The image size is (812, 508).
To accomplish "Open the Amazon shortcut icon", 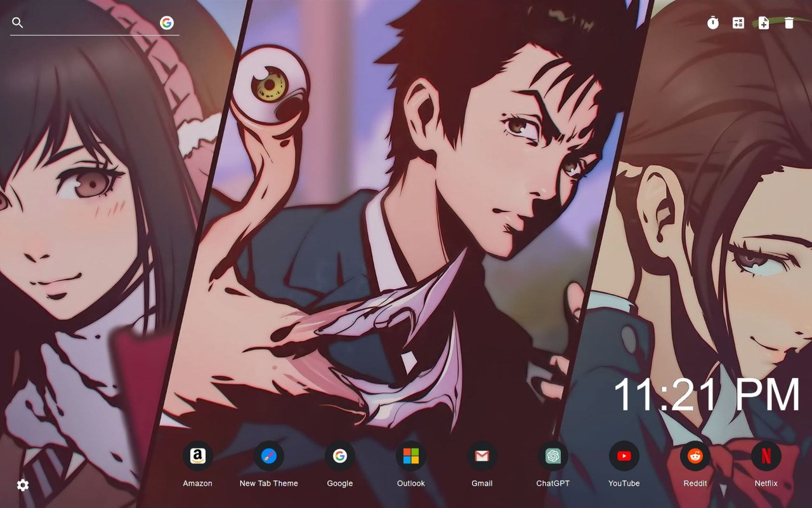I will [198, 456].
